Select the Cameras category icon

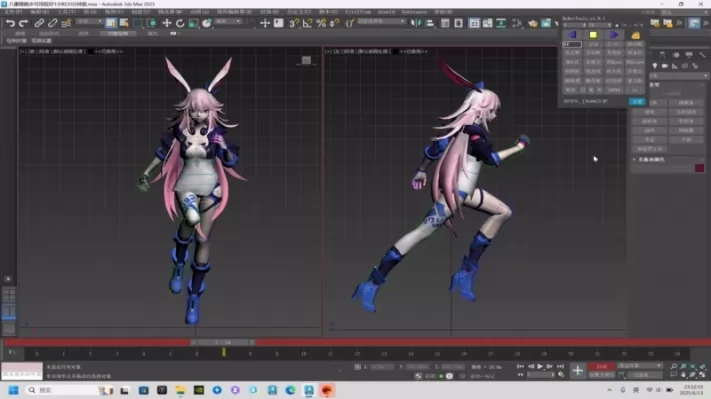[x=665, y=66]
